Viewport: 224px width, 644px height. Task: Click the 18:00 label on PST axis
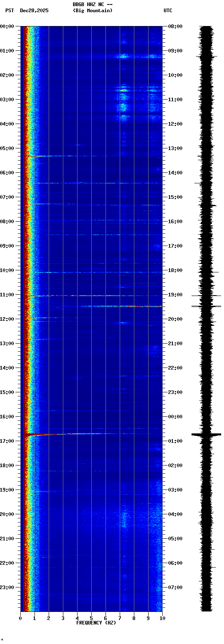pos(7,466)
